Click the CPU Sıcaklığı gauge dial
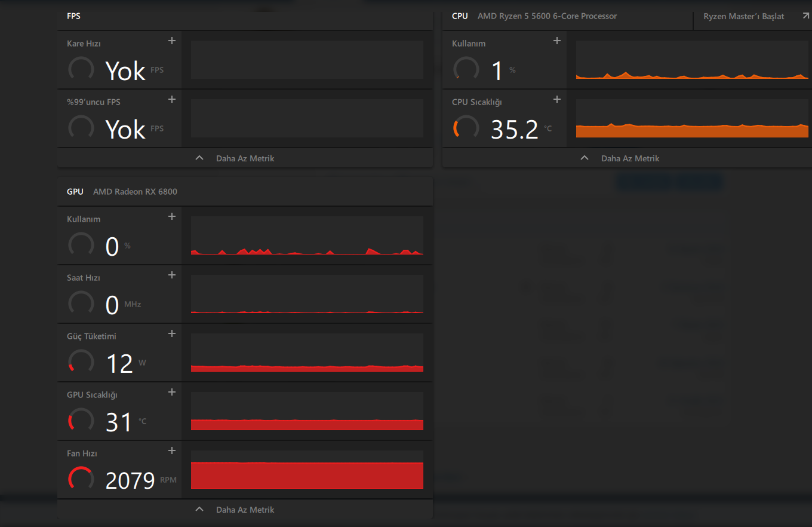 point(466,128)
